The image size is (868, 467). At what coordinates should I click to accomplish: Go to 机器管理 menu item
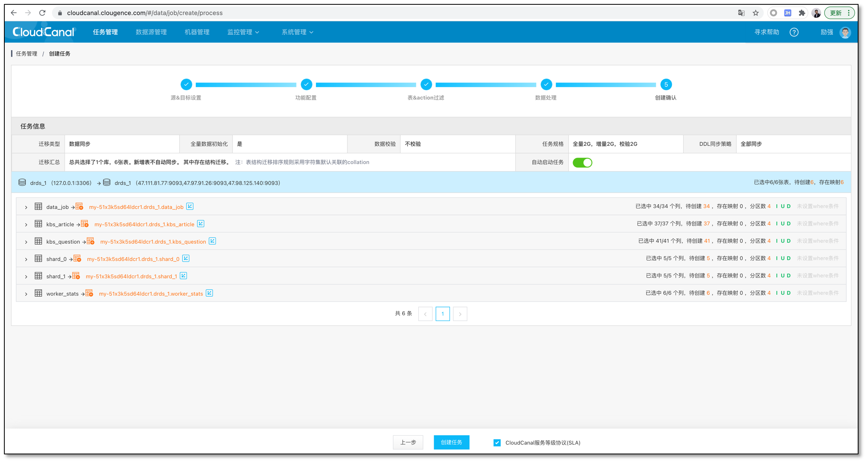click(197, 32)
